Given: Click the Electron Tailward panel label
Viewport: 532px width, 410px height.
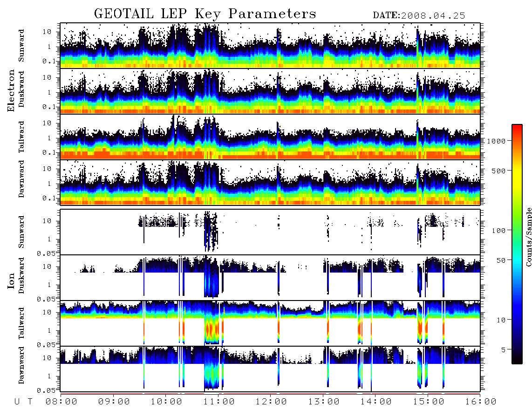Looking at the screenshot, I should pyautogui.click(x=21, y=137).
